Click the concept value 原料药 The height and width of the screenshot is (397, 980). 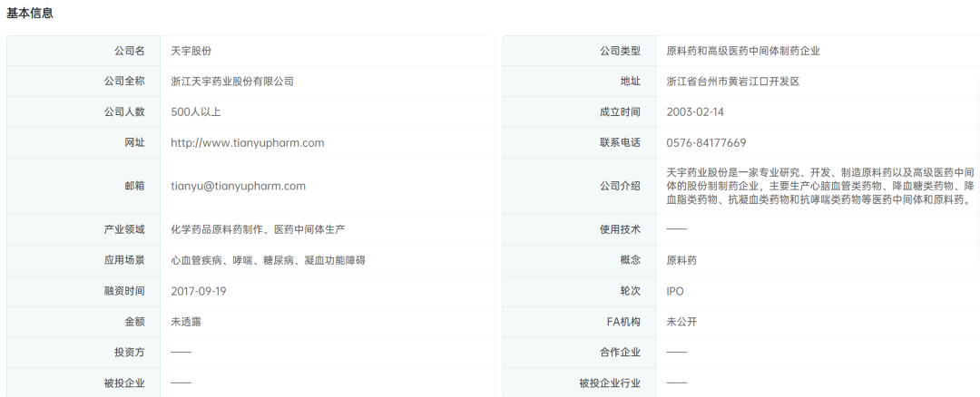click(x=681, y=260)
